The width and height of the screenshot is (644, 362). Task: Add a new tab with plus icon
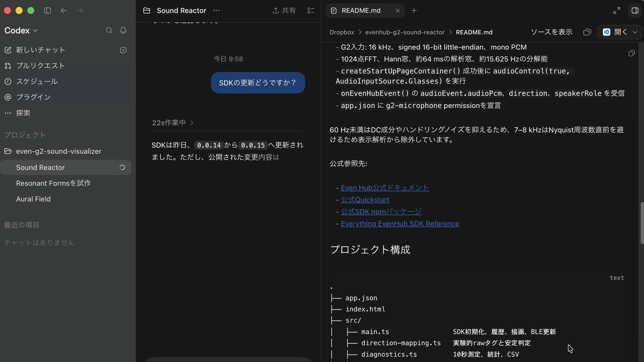[414, 10]
